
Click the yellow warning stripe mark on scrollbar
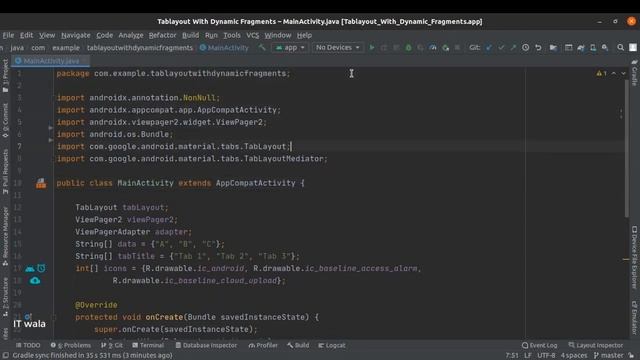tap(626, 259)
